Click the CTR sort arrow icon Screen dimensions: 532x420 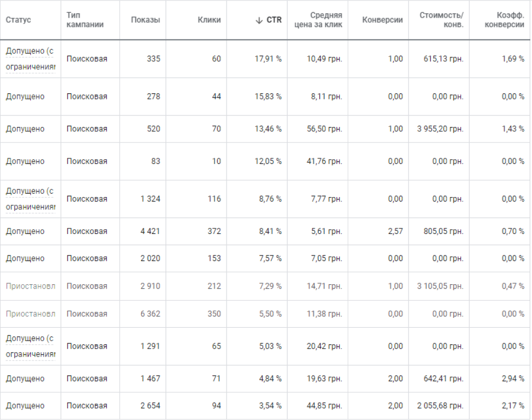click(x=259, y=20)
